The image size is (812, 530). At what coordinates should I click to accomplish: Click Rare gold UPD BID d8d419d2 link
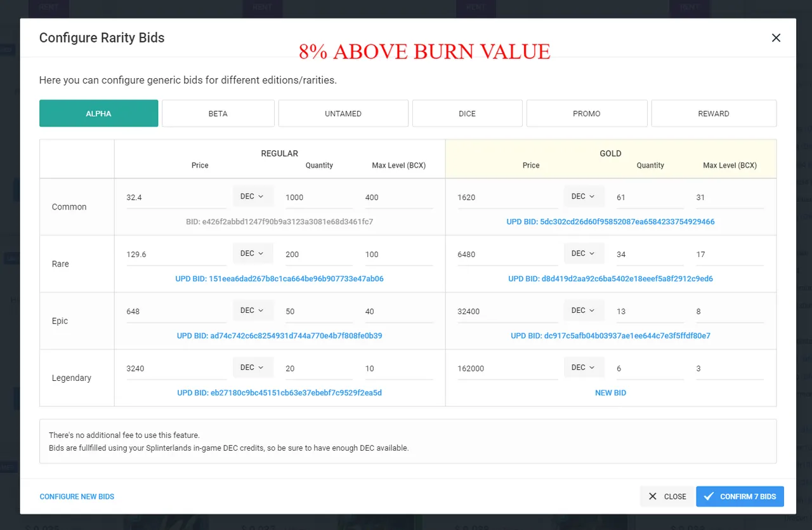(610, 279)
